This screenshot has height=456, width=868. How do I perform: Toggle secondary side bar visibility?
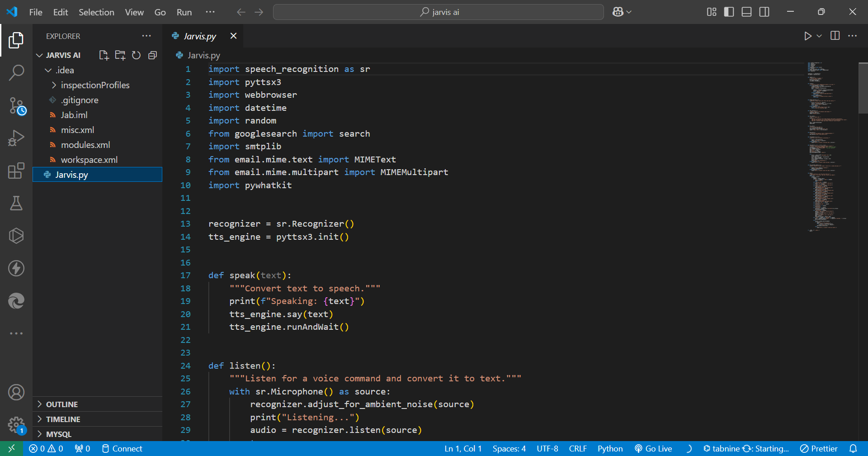[764, 12]
